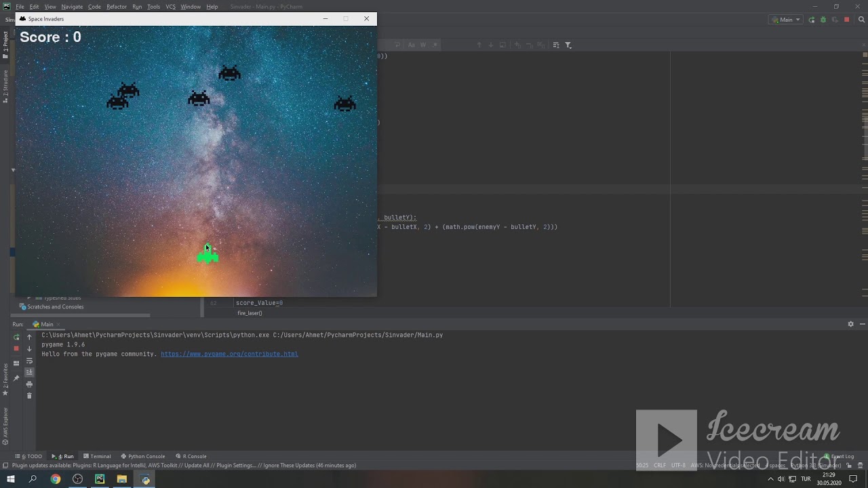Click the filter search results icon

(568, 45)
